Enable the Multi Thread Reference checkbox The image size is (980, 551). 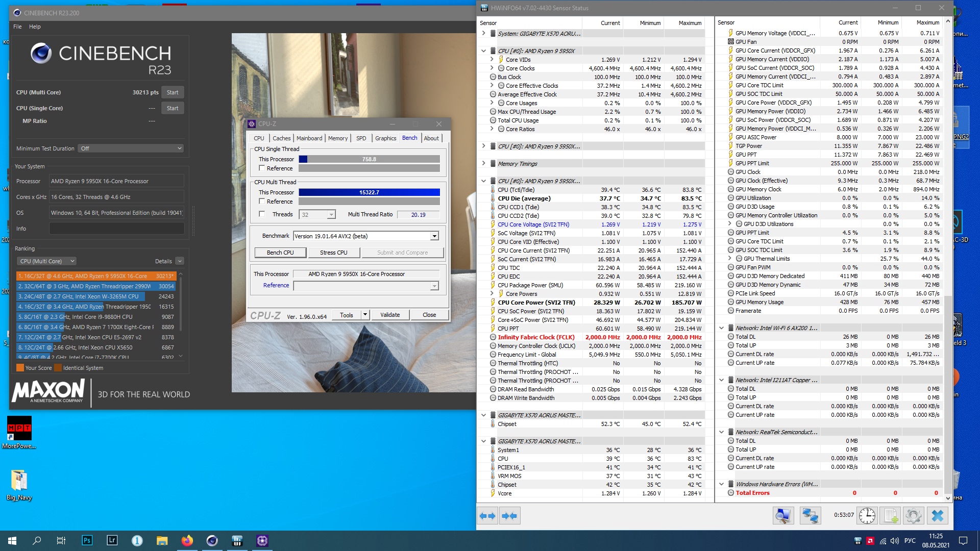(x=262, y=202)
